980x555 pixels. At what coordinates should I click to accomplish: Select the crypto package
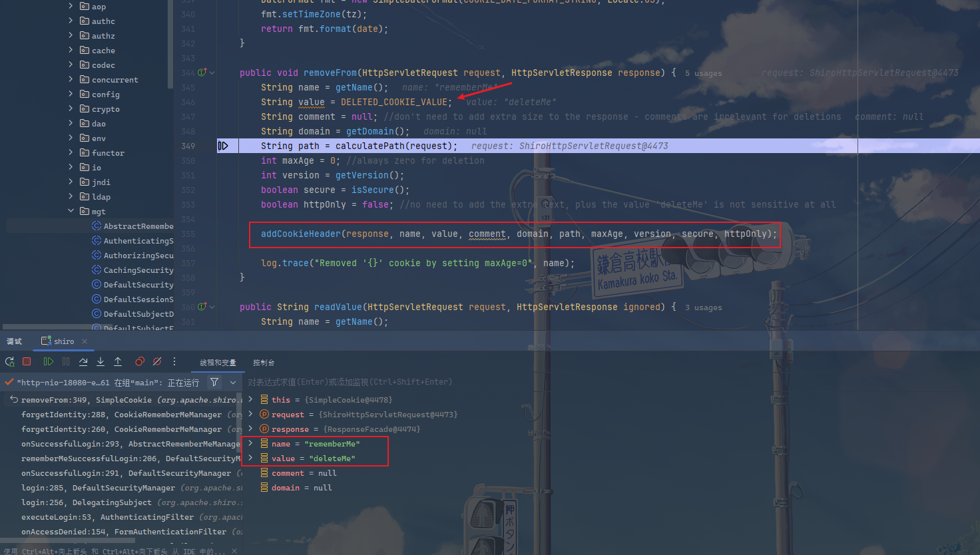pos(105,109)
